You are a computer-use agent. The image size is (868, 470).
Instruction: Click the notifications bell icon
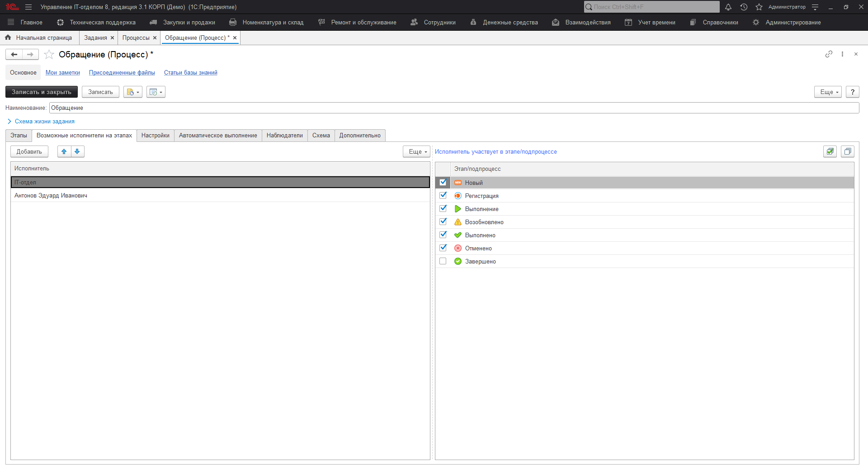point(728,7)
